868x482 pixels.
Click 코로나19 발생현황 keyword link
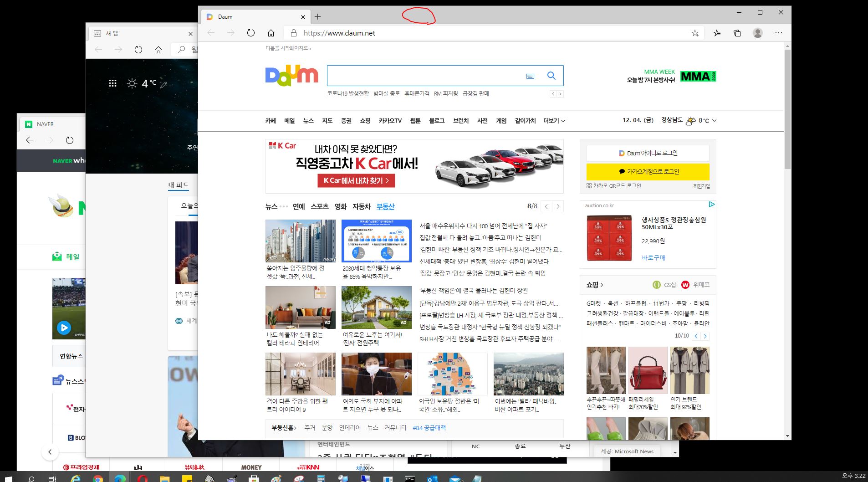[348, 93]
